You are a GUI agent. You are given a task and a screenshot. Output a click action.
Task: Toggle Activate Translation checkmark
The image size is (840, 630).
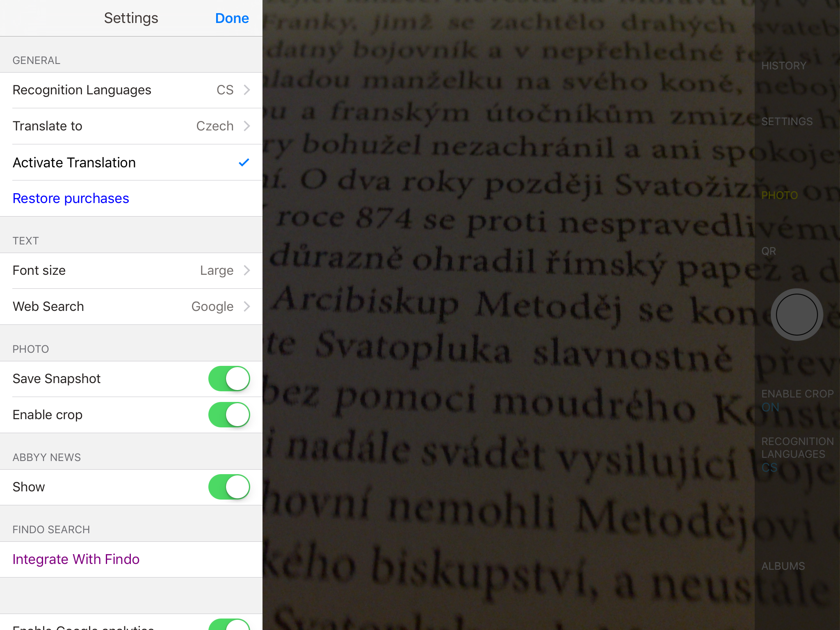point(131,162)
